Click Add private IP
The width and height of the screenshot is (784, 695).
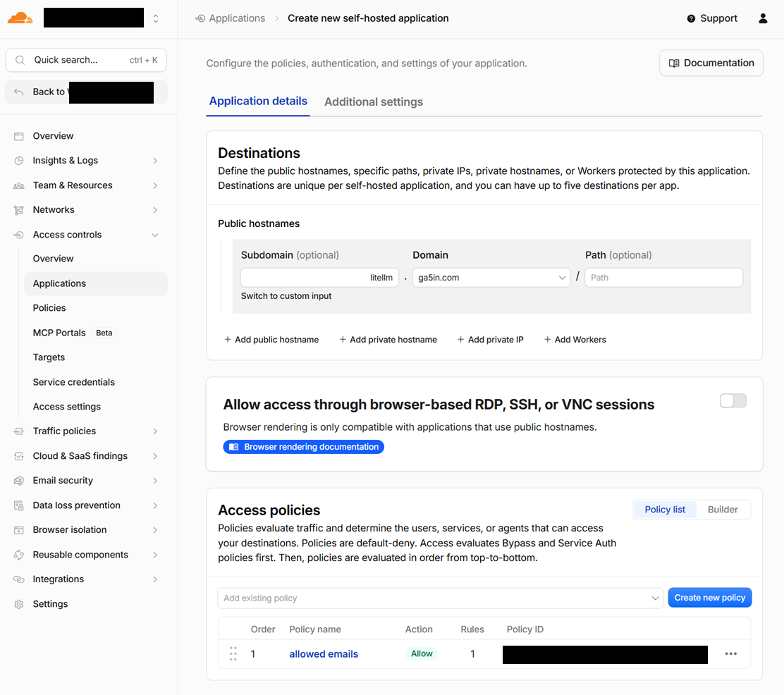point(491,340)
